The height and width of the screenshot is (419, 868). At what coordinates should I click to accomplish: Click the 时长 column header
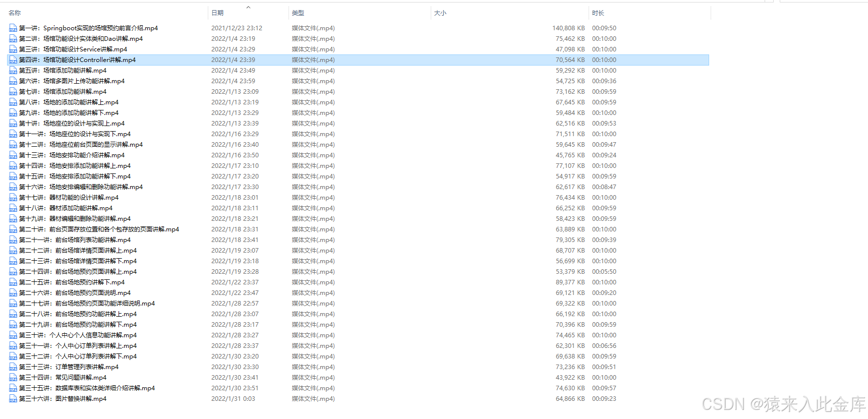pyautogui.click(x=598, y=13)
